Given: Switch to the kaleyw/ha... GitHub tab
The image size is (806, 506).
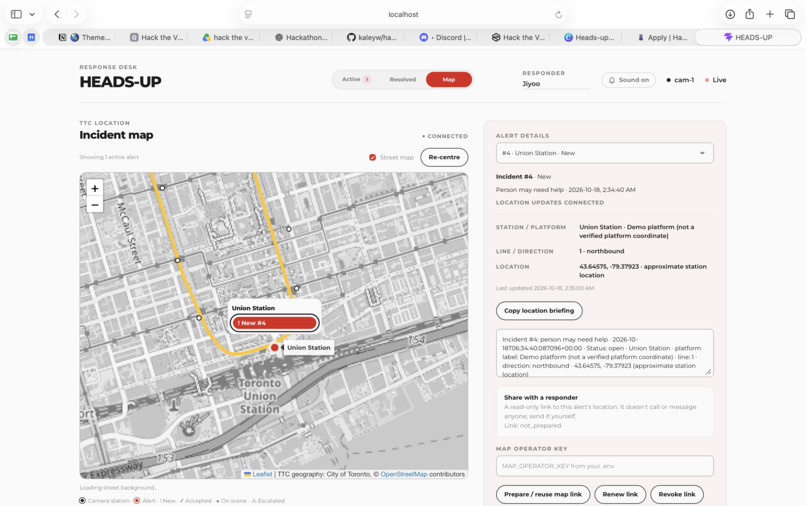Looking at the screenshot, I should [x=372, y=37].
